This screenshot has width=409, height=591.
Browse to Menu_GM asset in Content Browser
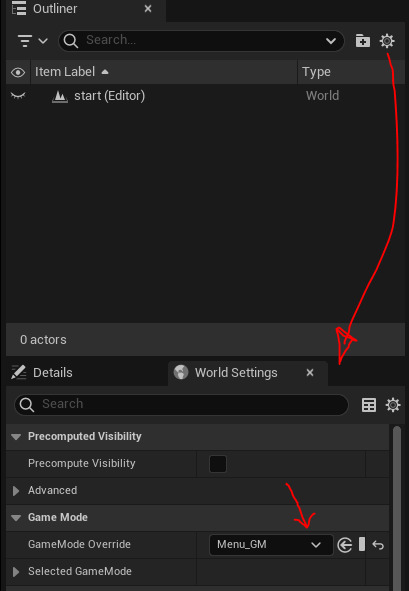[x=345, y=545]
